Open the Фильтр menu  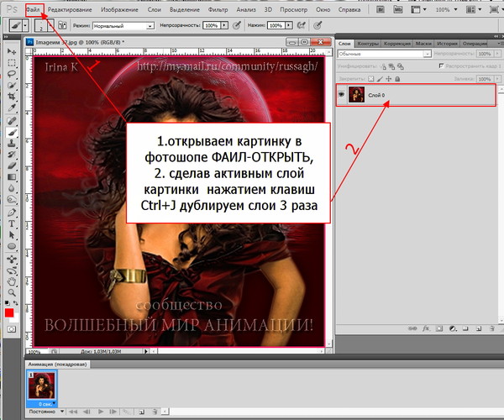click(218, 9)
